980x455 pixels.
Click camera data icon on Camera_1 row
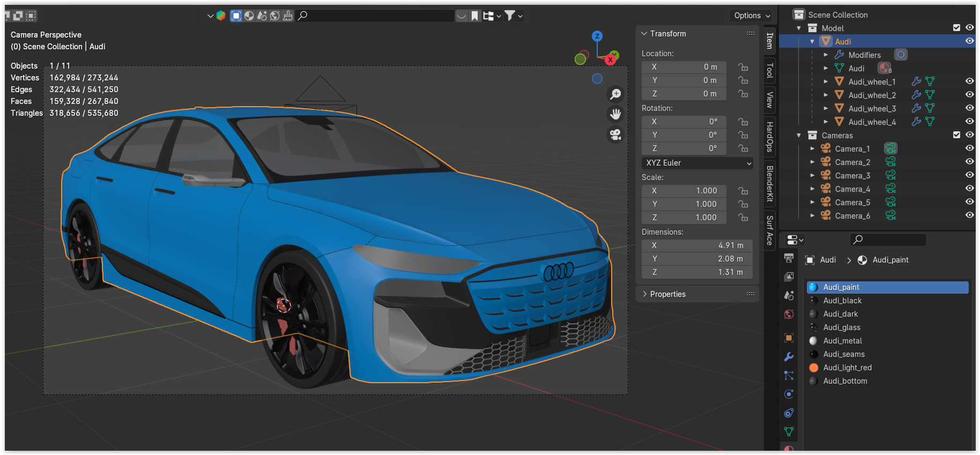pyautogui.click(x=890, y=148)
